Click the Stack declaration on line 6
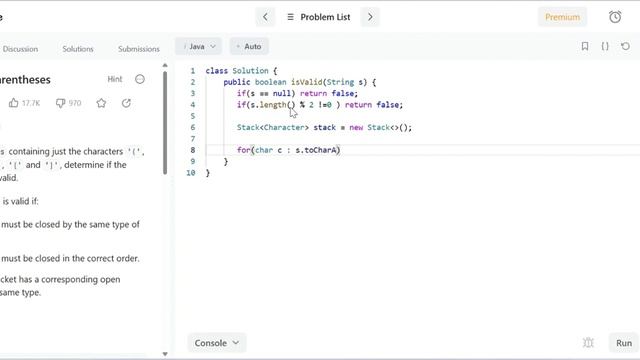Screen dimensions: 640x360 (324, 128)
